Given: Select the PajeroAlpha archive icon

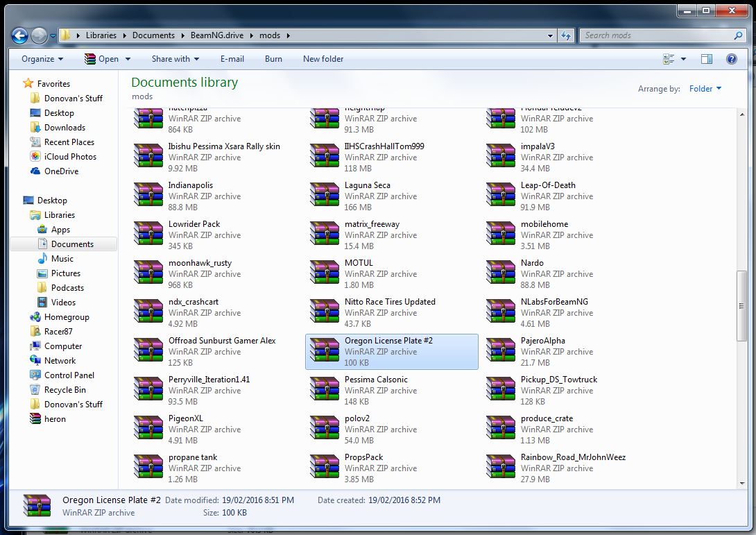Looking at the screenshot, I should tap(501, 350).
